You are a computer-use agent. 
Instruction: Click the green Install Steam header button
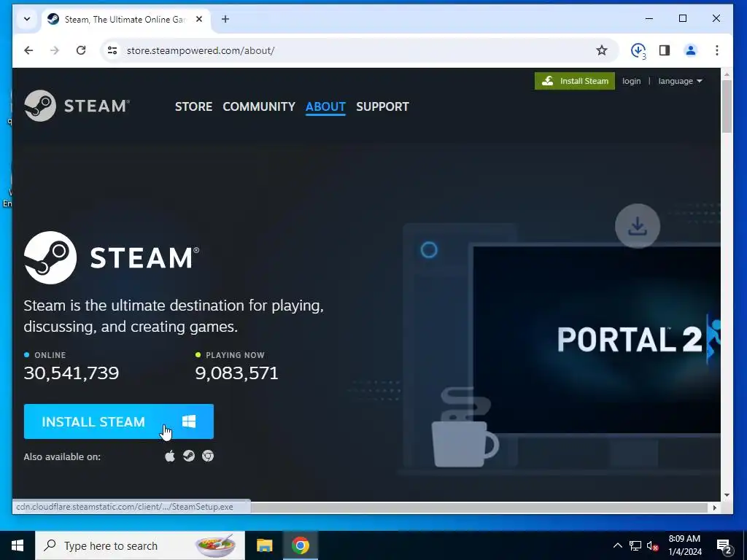pos(575,81)
